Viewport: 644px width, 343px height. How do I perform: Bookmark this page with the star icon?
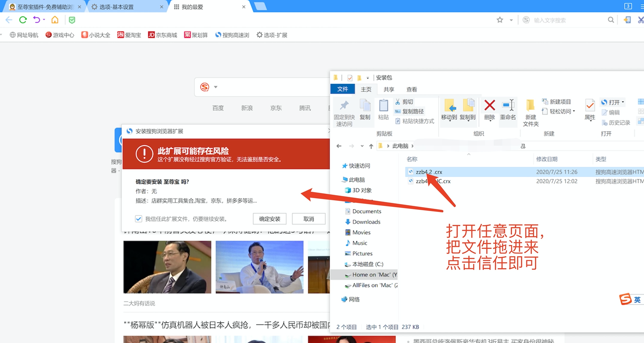(x=500, y=20)
